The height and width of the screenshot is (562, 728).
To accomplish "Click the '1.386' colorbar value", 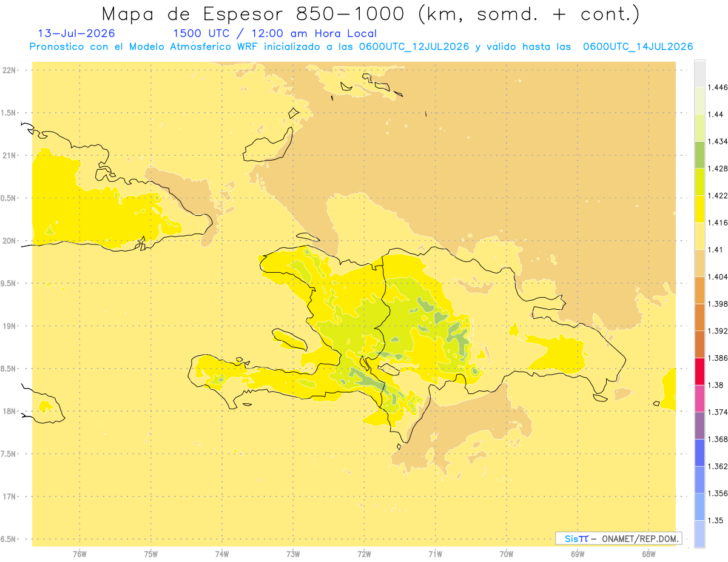I will [719, 358].
